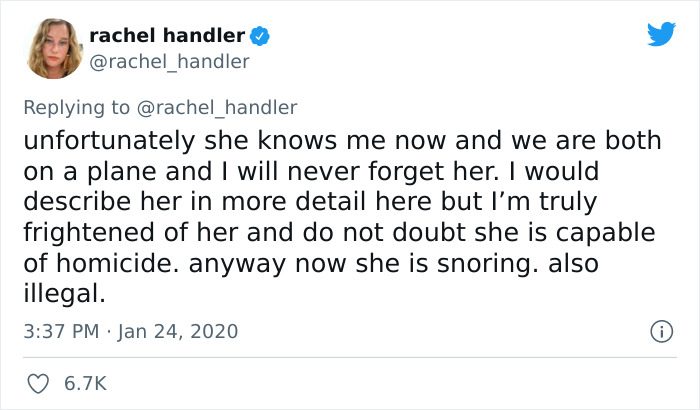Open the 3:37 PM timestamp
This screenshot has width=700, height=410.
click(x=59, y=331)
